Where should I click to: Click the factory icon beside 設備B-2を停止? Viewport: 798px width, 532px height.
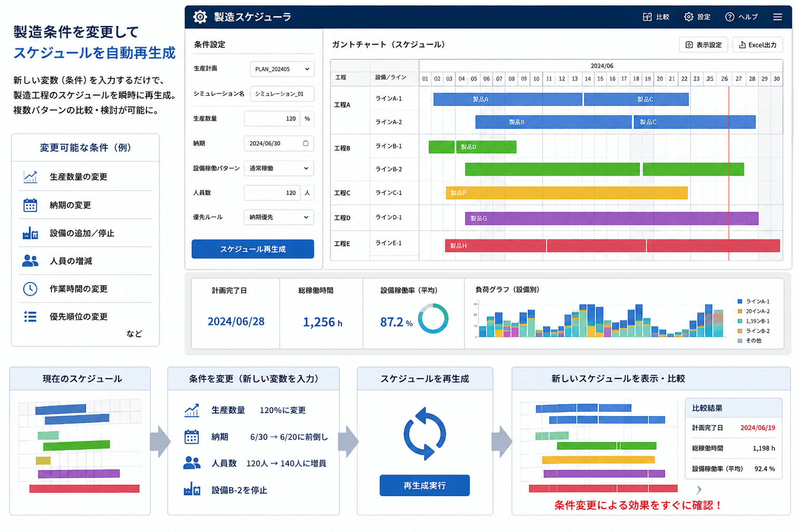(x=192, y=489)
